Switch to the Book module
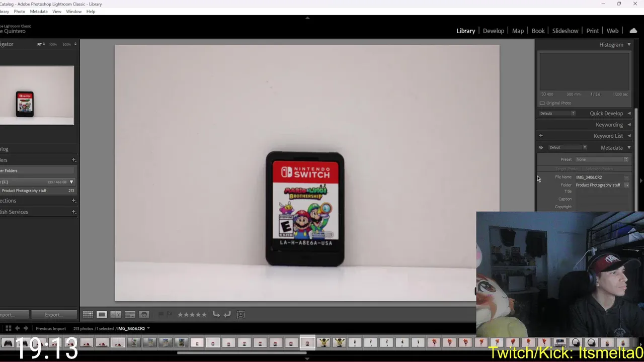Image resolution: width=644 pixels, height=362 pixels. click(538, 31)
